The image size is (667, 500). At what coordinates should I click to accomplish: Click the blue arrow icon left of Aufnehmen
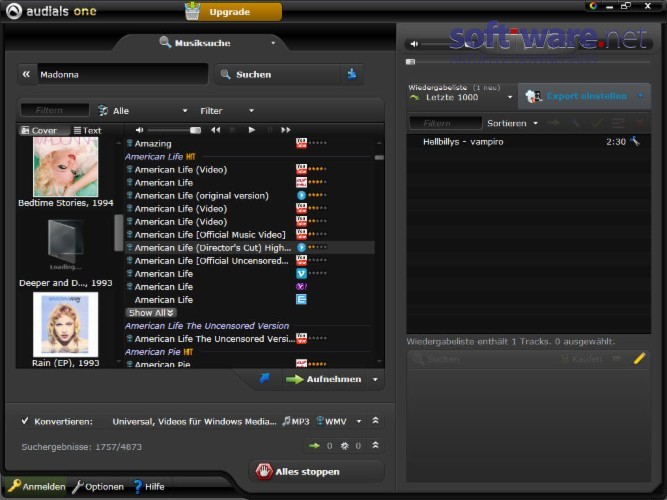(265, 378)
